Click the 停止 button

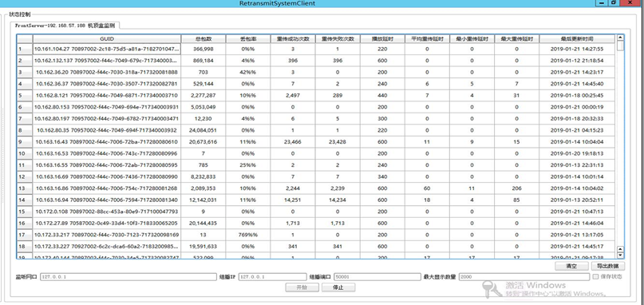(338, 287)
